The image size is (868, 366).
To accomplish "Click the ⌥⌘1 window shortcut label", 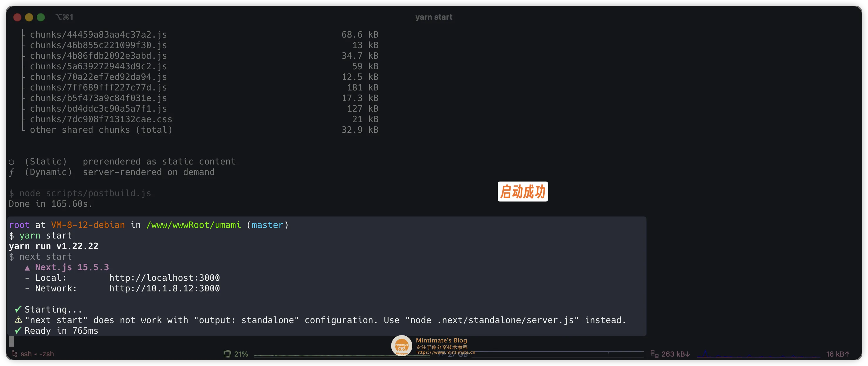I will [x=64, y=17].
